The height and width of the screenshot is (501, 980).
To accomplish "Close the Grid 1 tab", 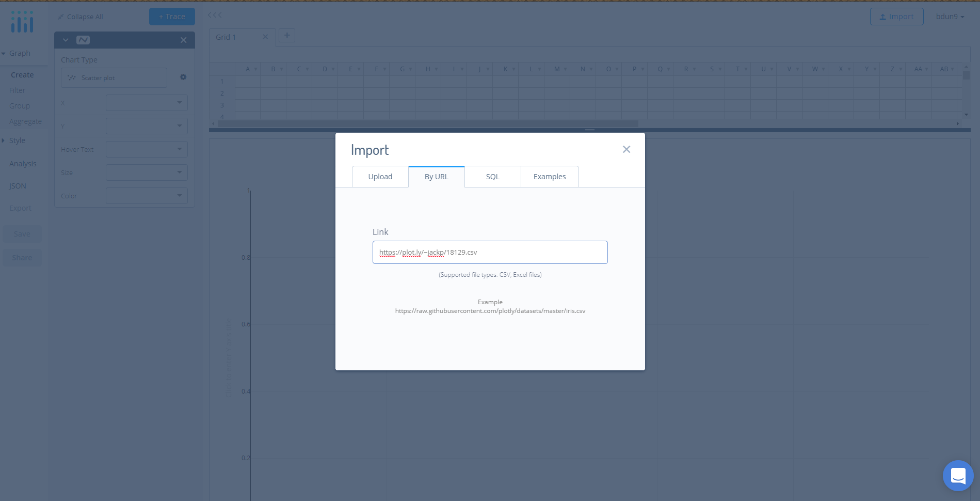I will click(x=265, y=37).
